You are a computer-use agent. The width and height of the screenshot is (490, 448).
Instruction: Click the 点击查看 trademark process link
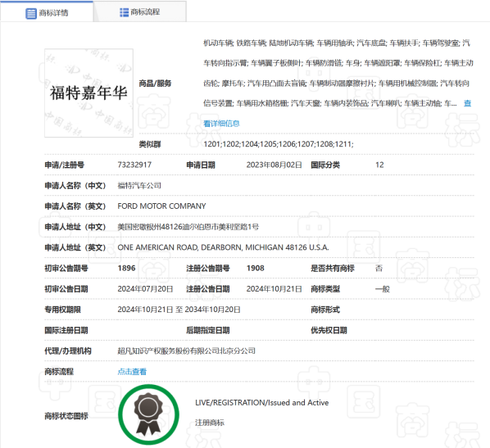tap(132, 372)
